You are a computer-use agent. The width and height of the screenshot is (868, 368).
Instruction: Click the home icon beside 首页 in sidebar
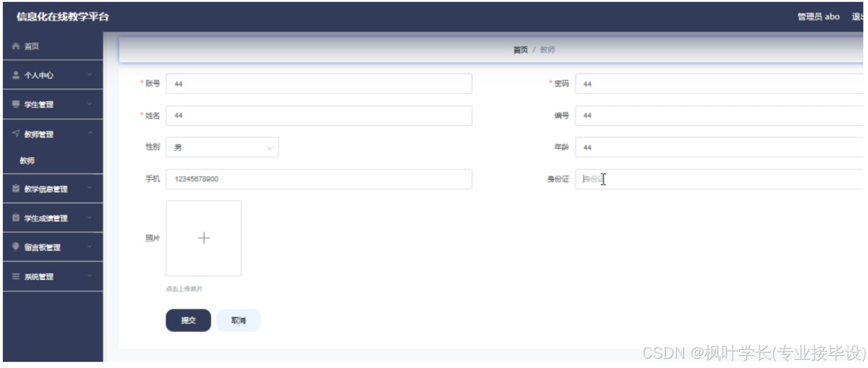[x=16, y=46]
